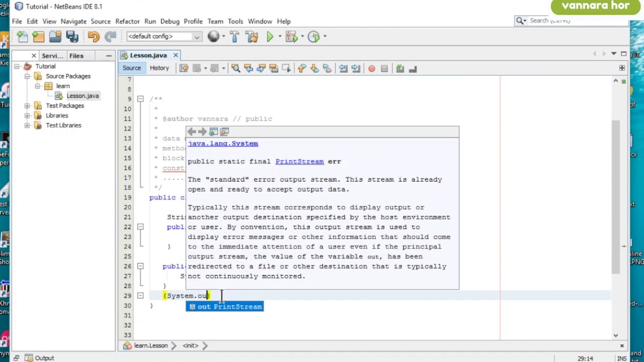Screen dimensions: 644x362
Task: Click the globe browser icon in toolbar
Action: [213, 36]
